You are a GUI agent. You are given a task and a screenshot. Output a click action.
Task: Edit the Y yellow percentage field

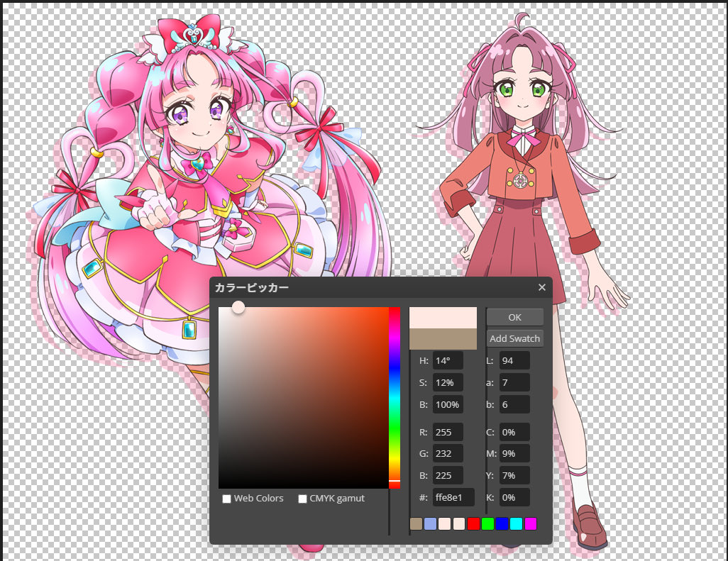click(514, 475)
